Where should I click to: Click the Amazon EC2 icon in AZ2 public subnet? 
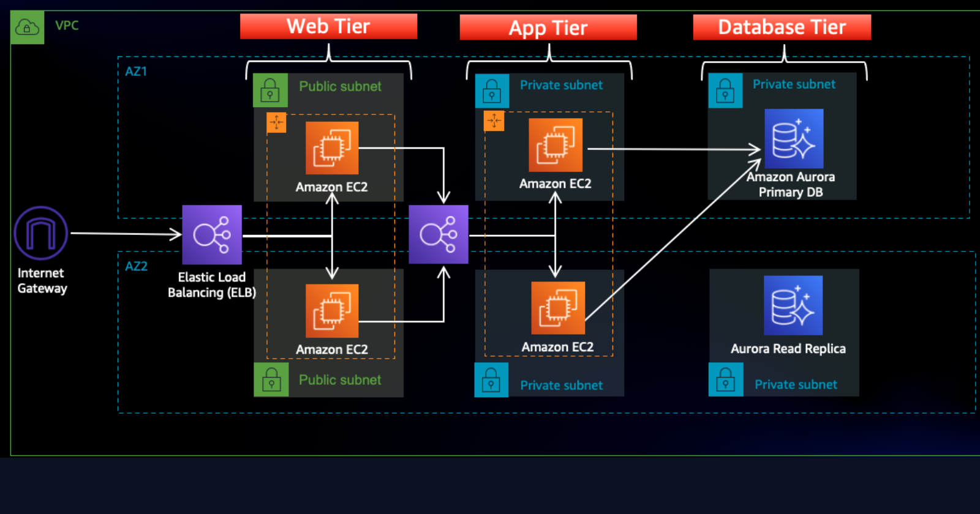pos(332,311)
